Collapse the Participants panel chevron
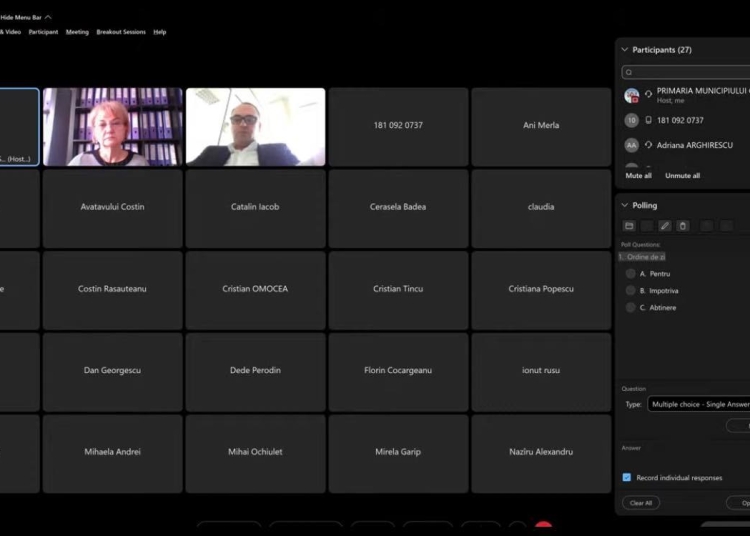 tap(624, 50)
